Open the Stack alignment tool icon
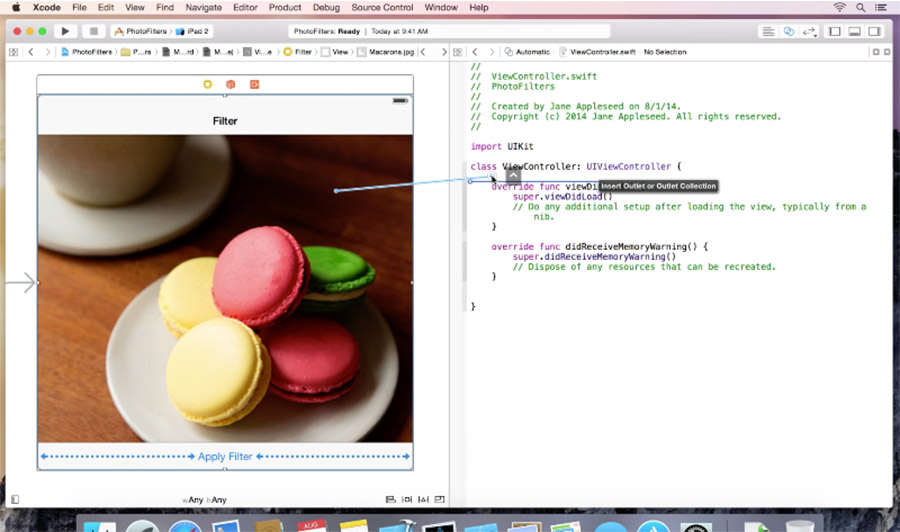The width and height of the screenshot is (900, 532). point(390,499)
